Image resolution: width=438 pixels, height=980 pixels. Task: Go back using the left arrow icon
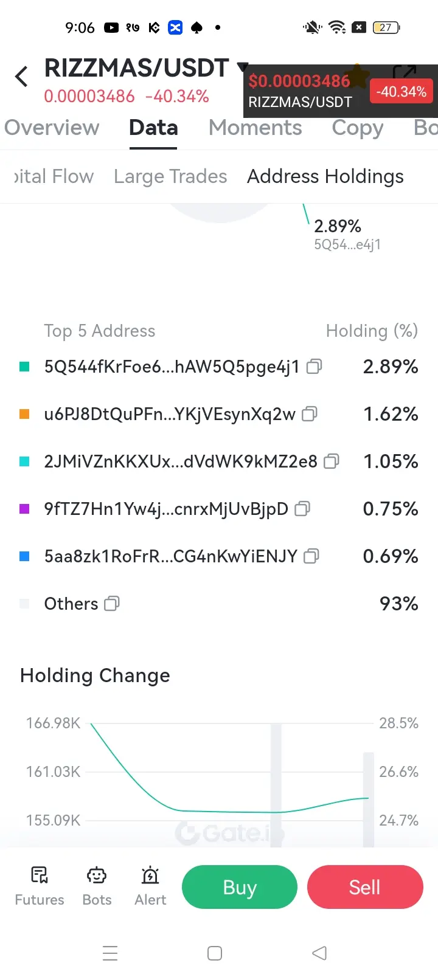pyautogui.click(x=21, y=77)
